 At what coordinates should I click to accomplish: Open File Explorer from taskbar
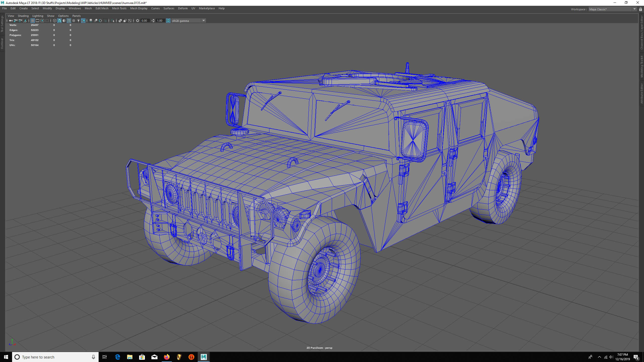pos(130,357)
